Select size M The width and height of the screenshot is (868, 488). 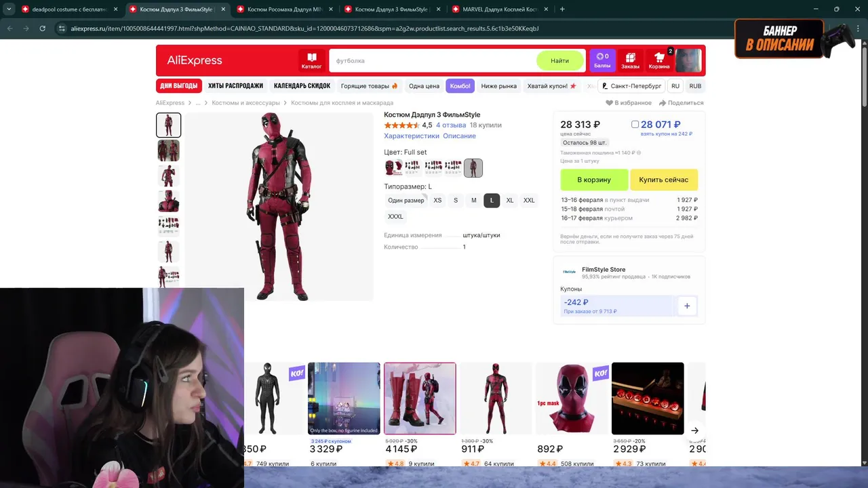474,201
